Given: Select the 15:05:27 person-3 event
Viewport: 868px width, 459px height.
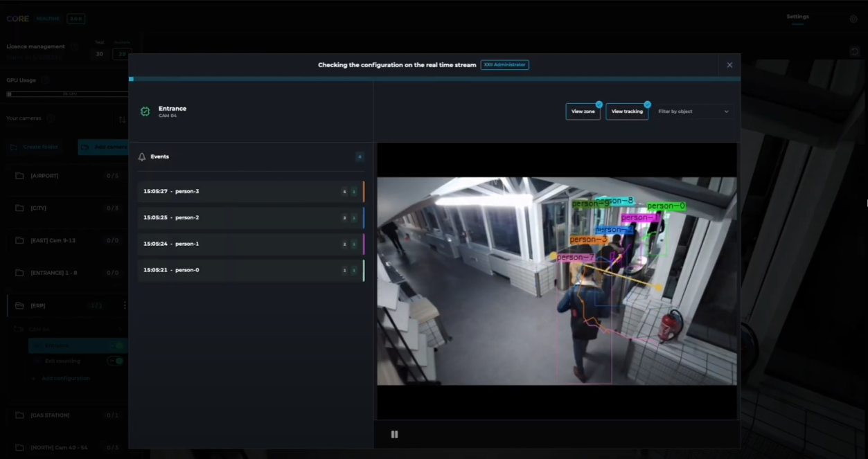Looking at the screenshot, I should coord(251,192).
